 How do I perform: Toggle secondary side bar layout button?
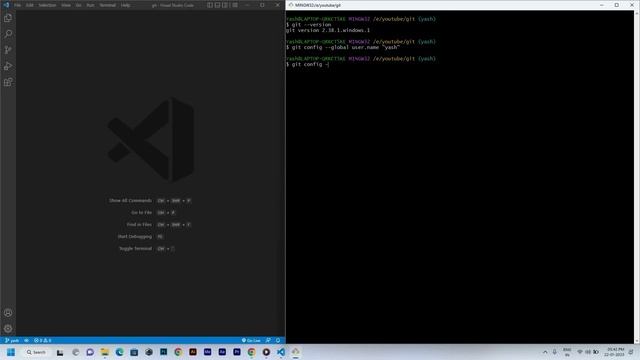[225, 5]
